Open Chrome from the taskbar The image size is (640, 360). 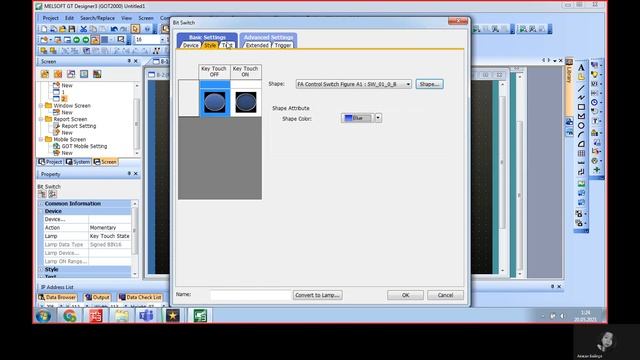click(x=69, y=316)
